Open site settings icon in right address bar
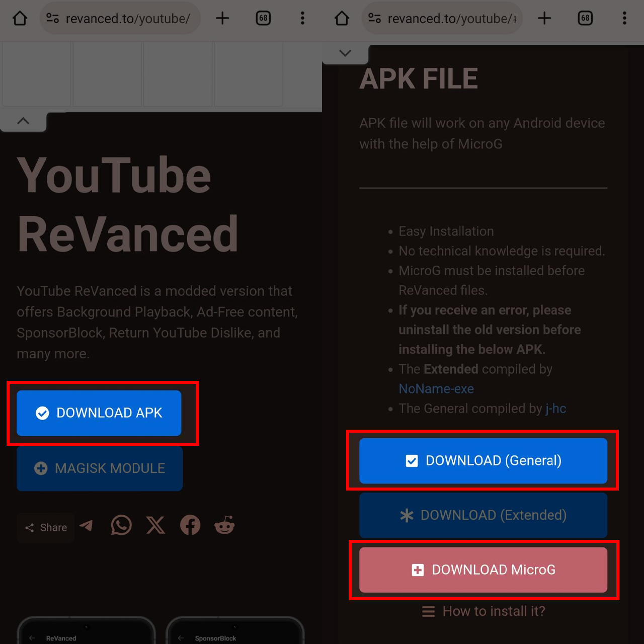Image resolution: width=644 pixels, height=644 pixels. tap(374, 19)
